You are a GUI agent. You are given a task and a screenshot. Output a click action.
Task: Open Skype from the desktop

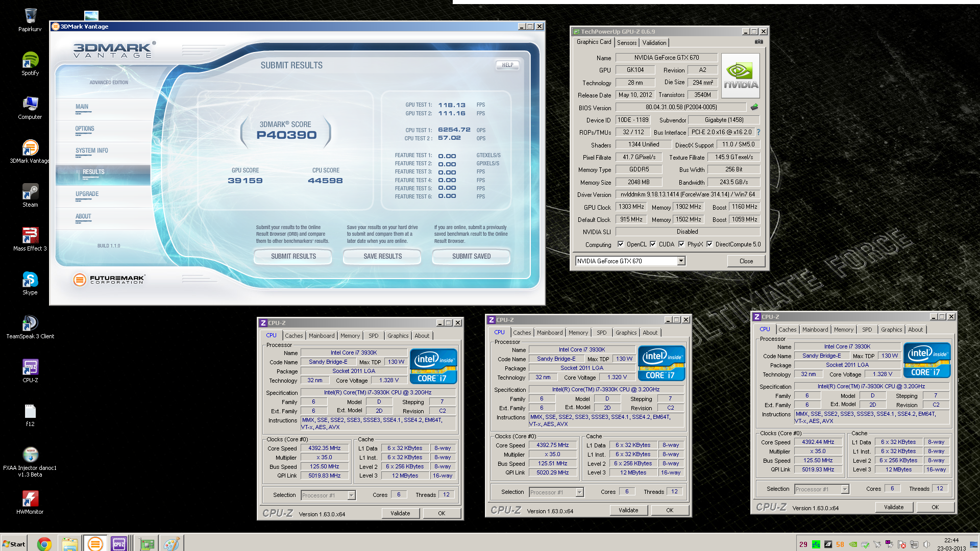tap(30, 283)
